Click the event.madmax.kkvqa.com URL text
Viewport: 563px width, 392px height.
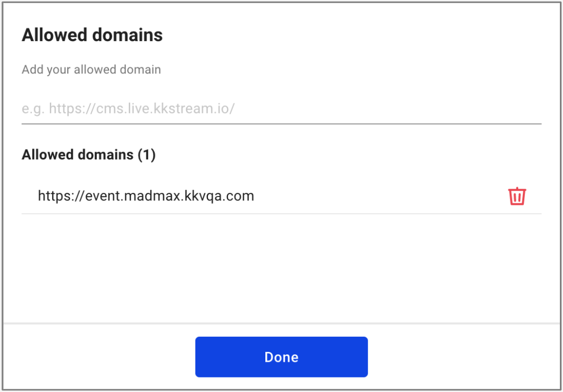[146, 196]
